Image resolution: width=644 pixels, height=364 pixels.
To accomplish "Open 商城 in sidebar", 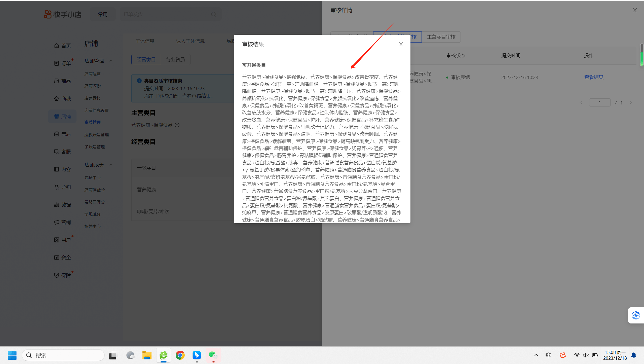I will 62,99.
